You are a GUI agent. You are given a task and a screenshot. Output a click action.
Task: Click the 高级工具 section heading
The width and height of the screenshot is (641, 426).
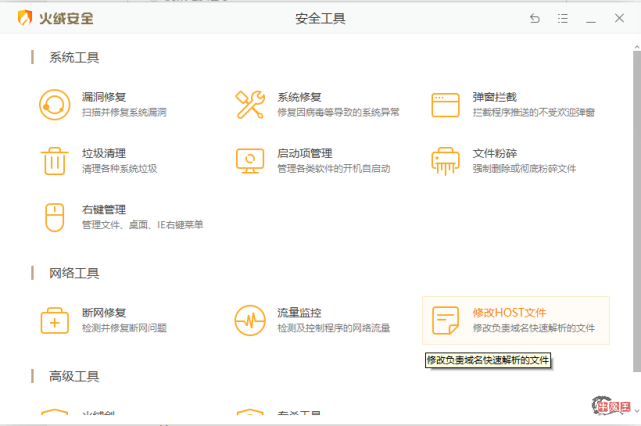click(74, 376)
